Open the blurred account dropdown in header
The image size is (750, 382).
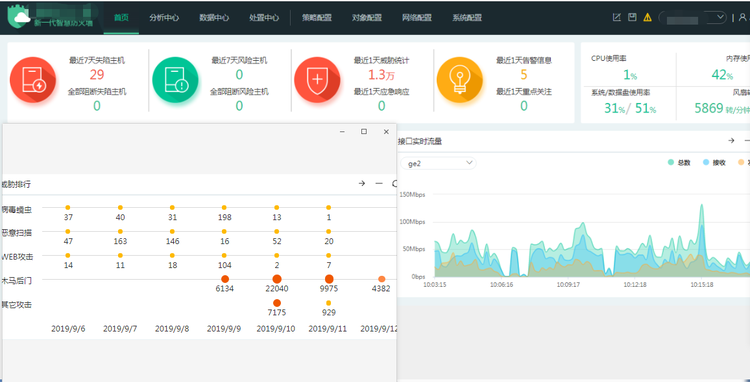click(x=693, y=18)
